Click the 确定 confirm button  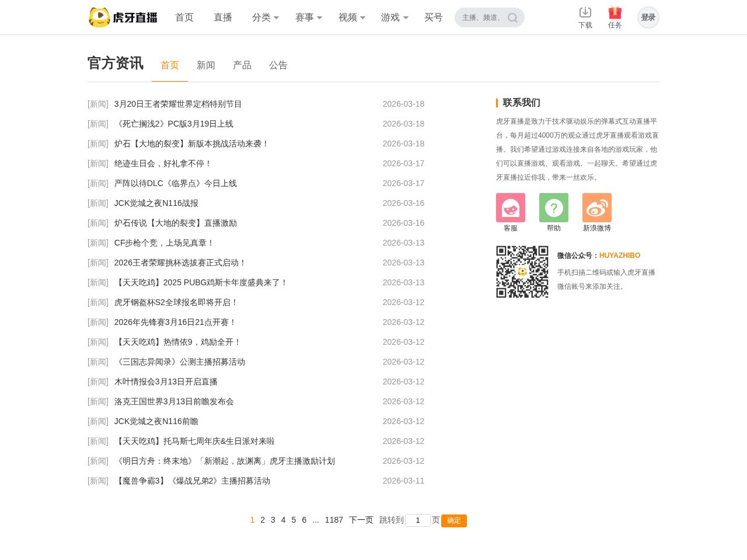[x=454, y=520]
